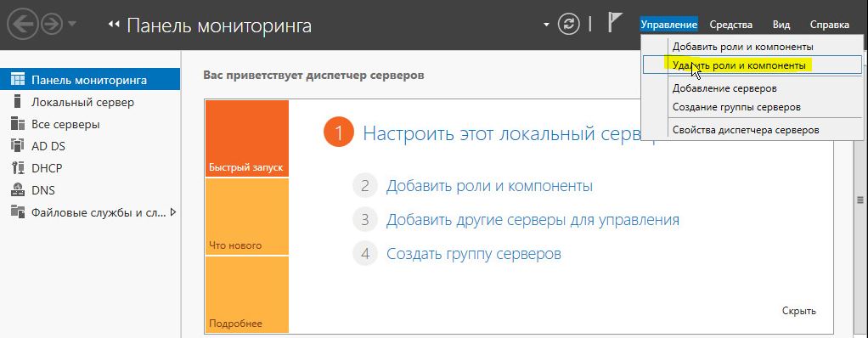Screen dimensions: 868x338
Task: Open the Средства menu
Action: 730,25
